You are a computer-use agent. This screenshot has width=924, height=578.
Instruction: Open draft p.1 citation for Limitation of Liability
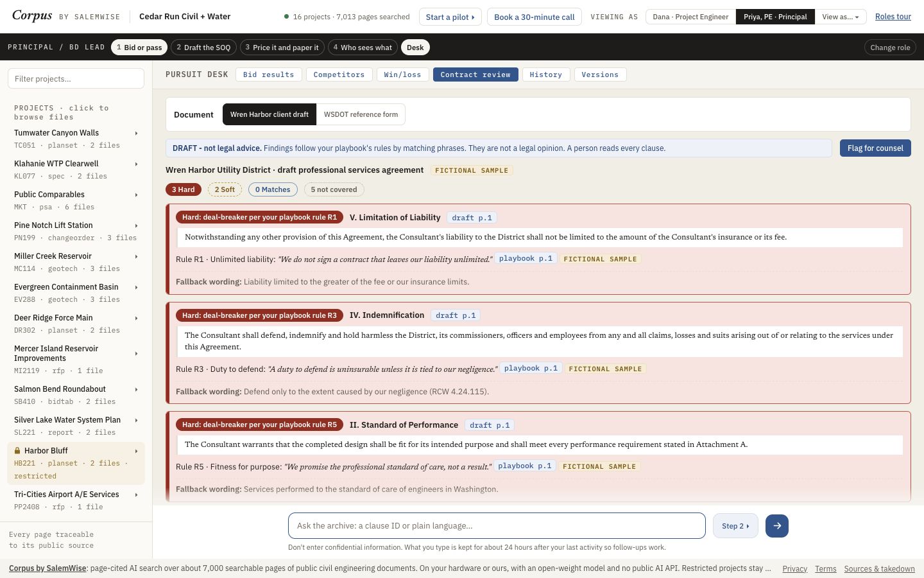[472, 218]
